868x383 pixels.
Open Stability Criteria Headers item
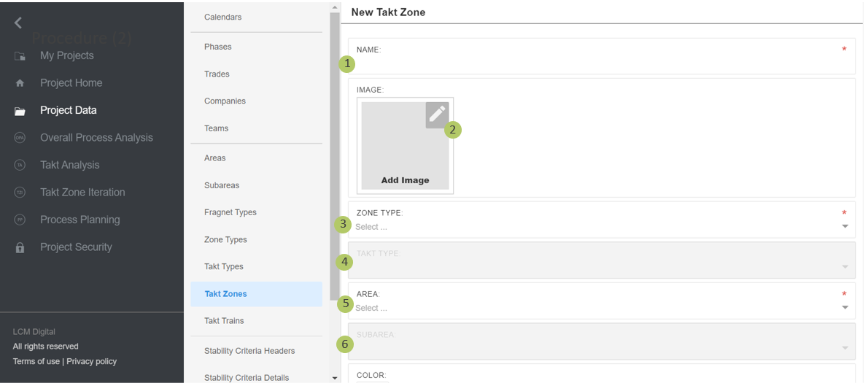(249, 351)
